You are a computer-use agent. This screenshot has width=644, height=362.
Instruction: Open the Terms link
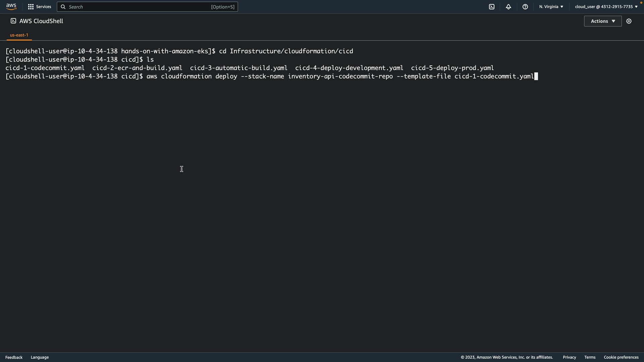point(590,357)
